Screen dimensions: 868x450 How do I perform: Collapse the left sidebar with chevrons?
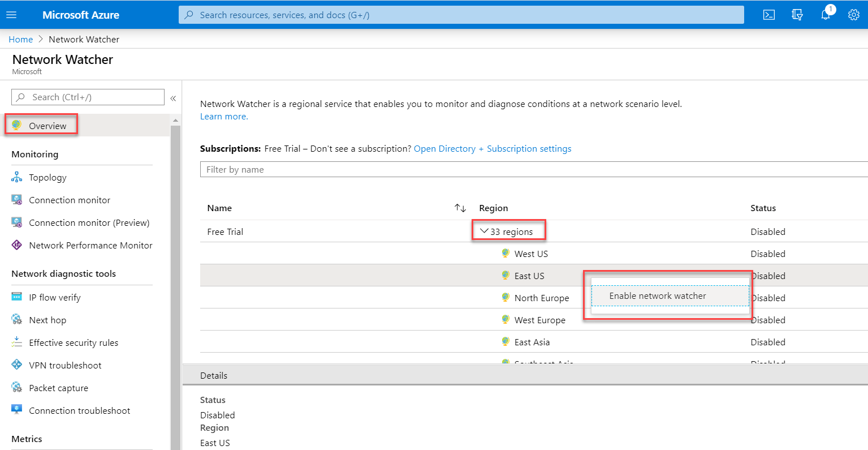173,98
